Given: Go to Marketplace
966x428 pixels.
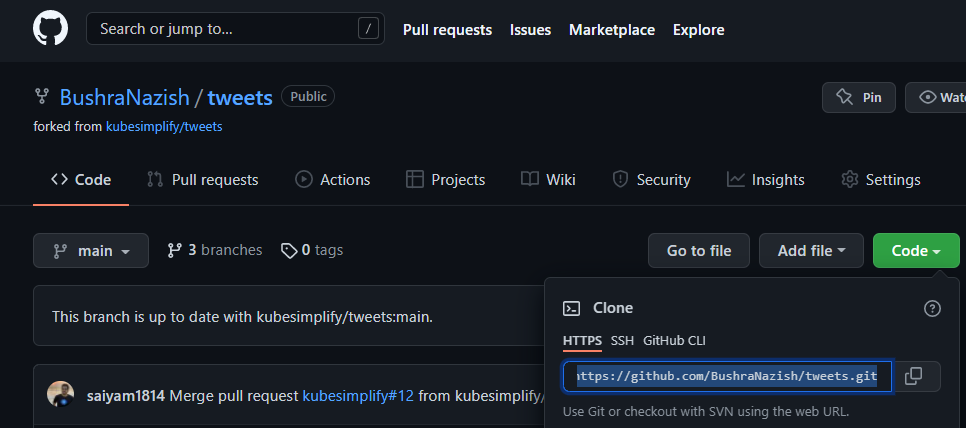Looking at the screenshot, I should pyautogui.click(x=612, y=30).
